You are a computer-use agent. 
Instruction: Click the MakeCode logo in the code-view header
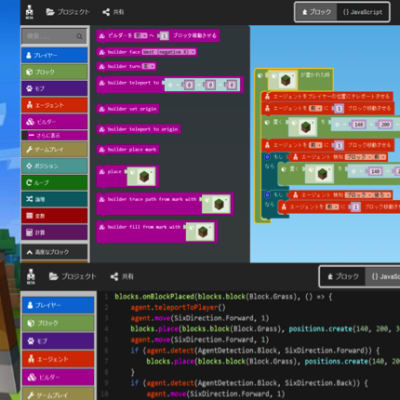(31, 276)
